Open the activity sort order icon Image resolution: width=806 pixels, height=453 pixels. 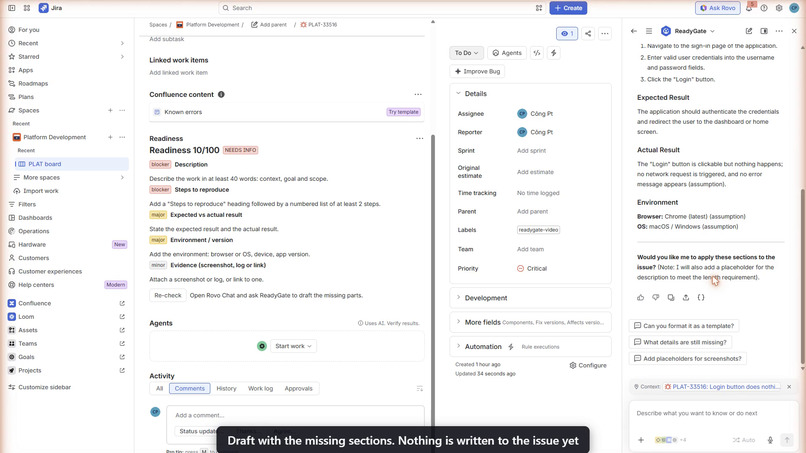tap(419, 388)
